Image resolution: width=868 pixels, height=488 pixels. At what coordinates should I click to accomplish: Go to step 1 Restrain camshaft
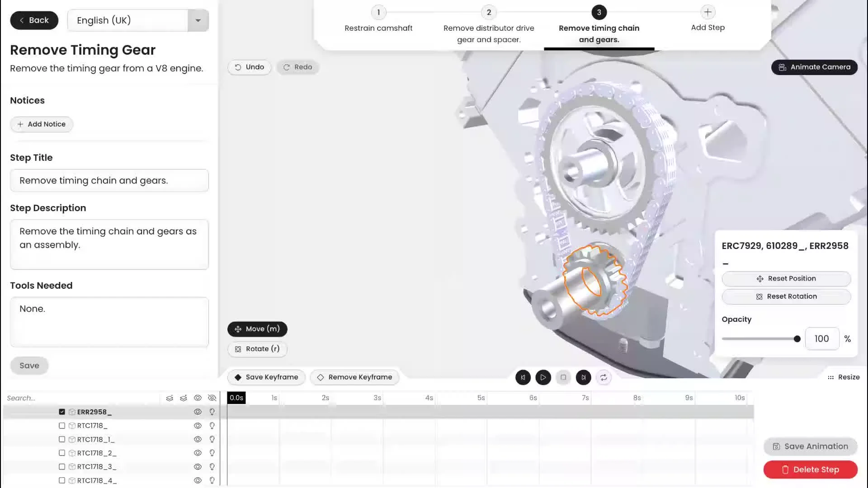click(378, 13)
